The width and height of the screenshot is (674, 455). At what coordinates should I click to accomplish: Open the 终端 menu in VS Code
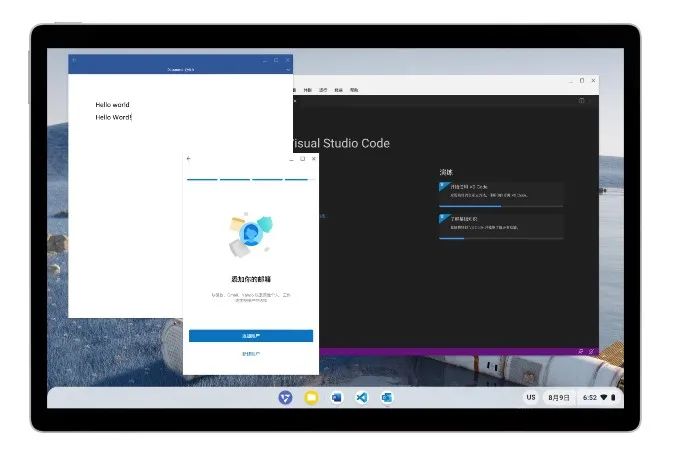click(338, 90)
